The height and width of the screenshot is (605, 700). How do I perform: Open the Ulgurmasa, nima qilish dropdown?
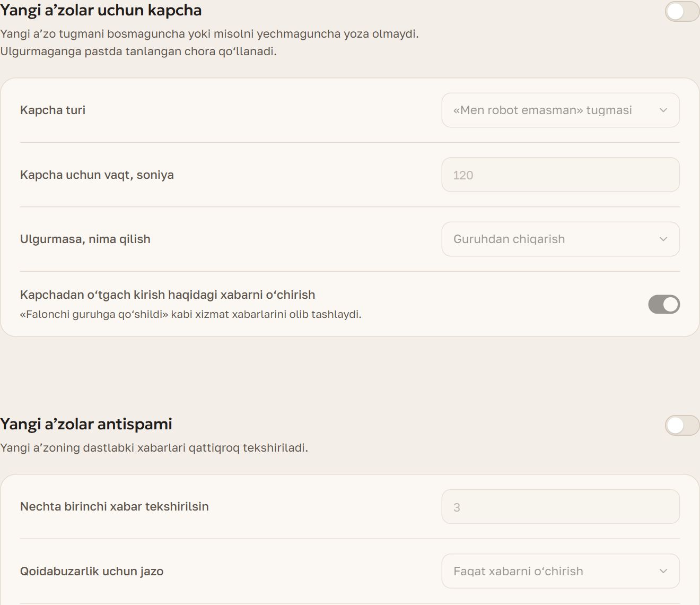click(561, 239)
